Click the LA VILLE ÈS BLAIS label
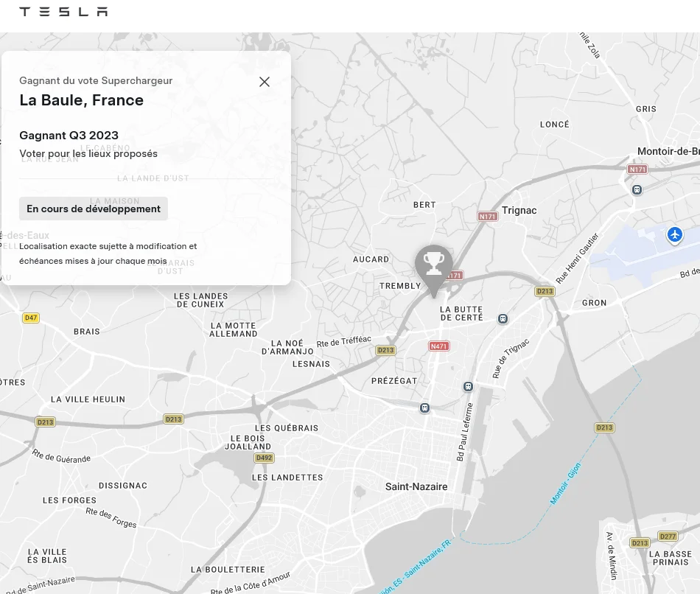 47,556
